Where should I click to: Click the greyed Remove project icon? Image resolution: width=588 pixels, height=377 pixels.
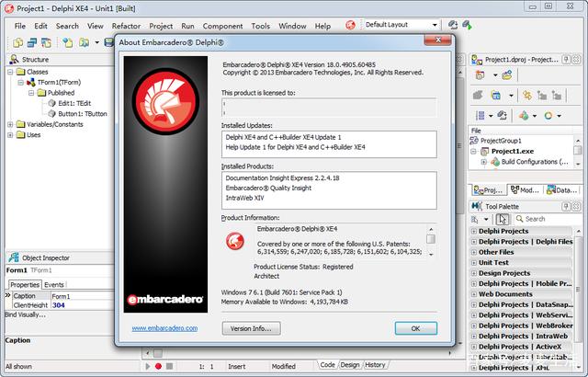[x=478, y=96]
